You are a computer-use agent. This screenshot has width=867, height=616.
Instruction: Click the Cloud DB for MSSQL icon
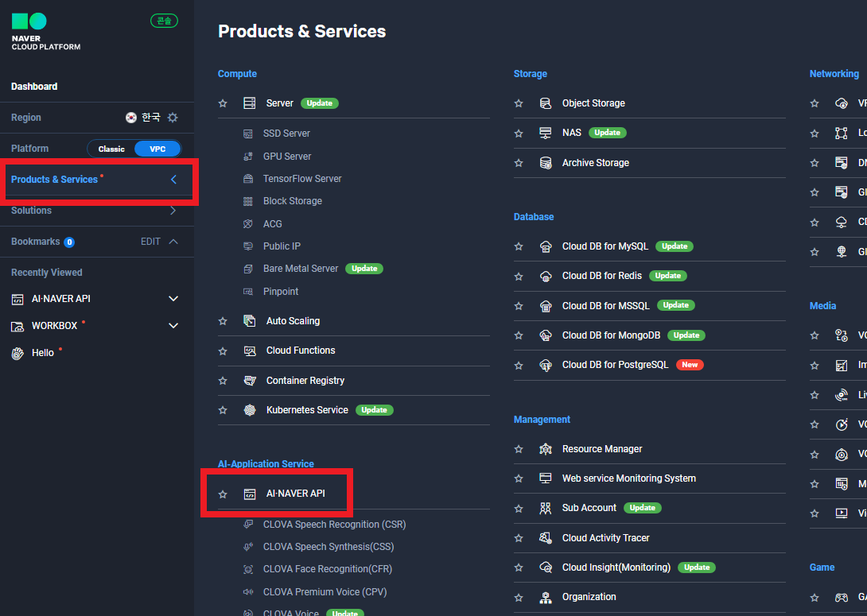point(545,306)
